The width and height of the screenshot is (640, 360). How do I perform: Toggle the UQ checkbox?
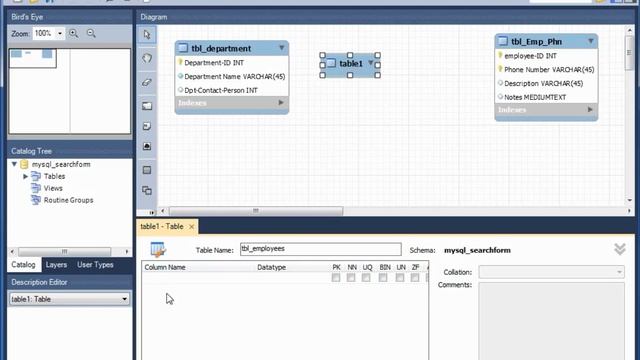click(x=366, y=278)
